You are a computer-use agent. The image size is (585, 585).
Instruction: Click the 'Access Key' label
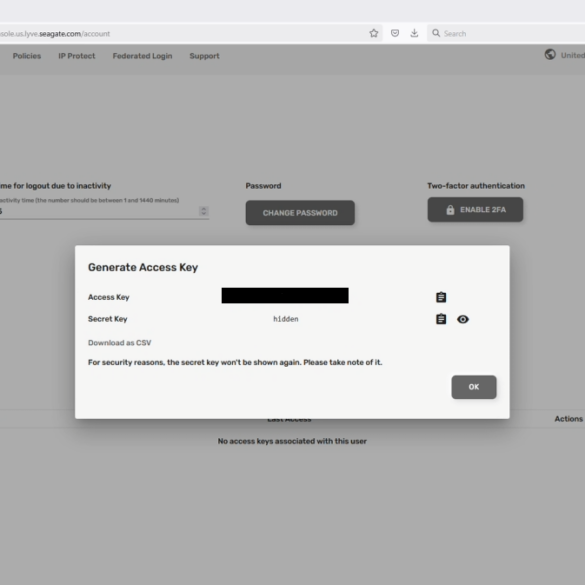(x=109, y=297)
